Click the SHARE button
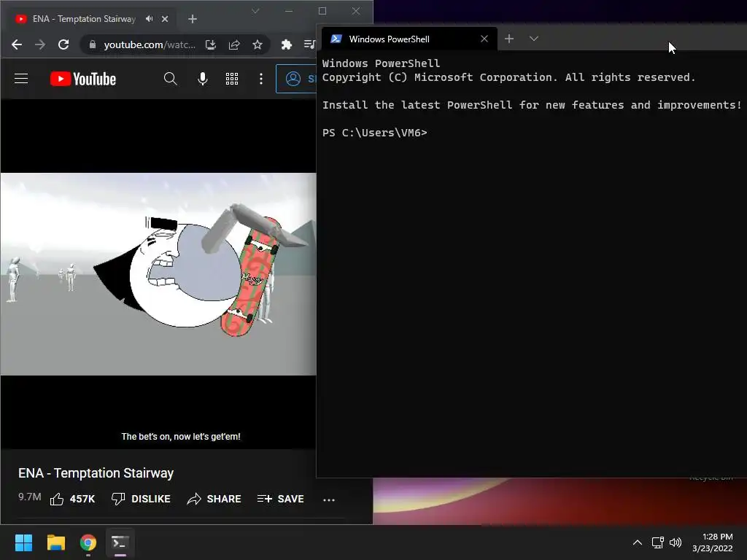The image size is (747, 560). (x=214, y=499)
